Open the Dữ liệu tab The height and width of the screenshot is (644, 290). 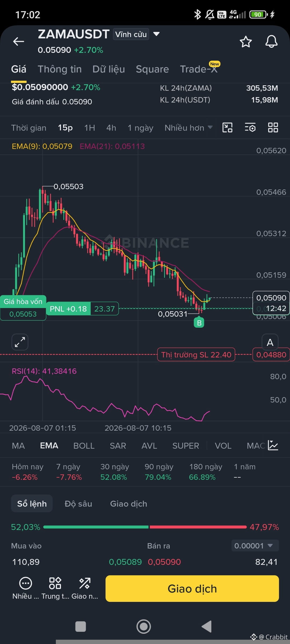pyautogui.click(x=109, y=69)
